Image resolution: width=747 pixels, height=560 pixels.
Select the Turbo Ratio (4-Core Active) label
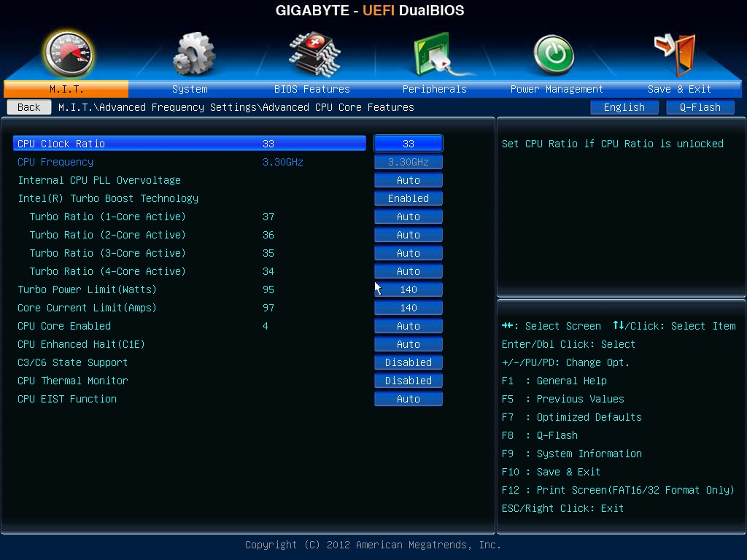point(108,271)
